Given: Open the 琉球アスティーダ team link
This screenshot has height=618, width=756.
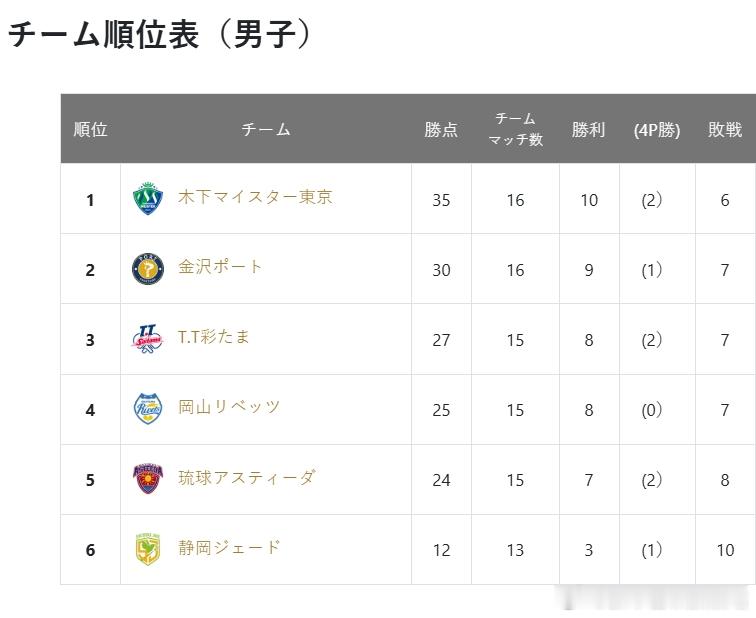Looking at the screenshot, I should 246,478.
